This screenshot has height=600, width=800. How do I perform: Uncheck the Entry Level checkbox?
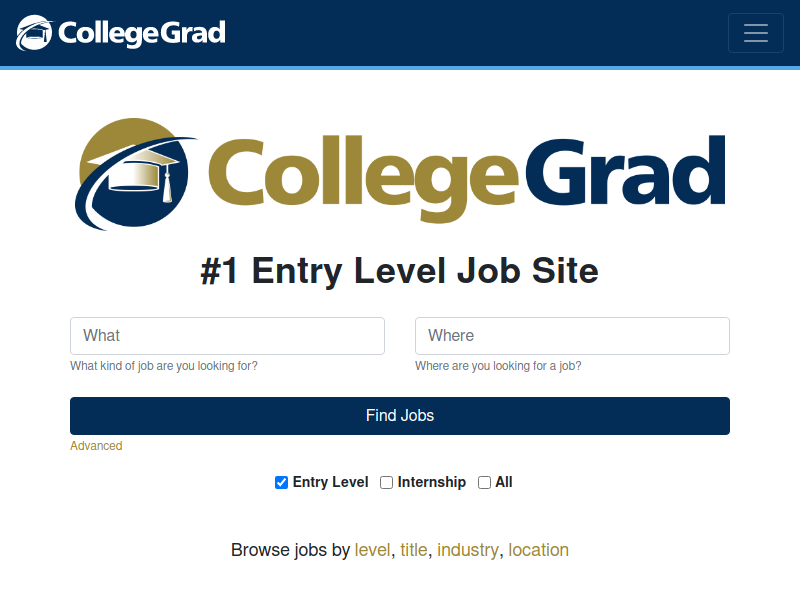point(281,482)
